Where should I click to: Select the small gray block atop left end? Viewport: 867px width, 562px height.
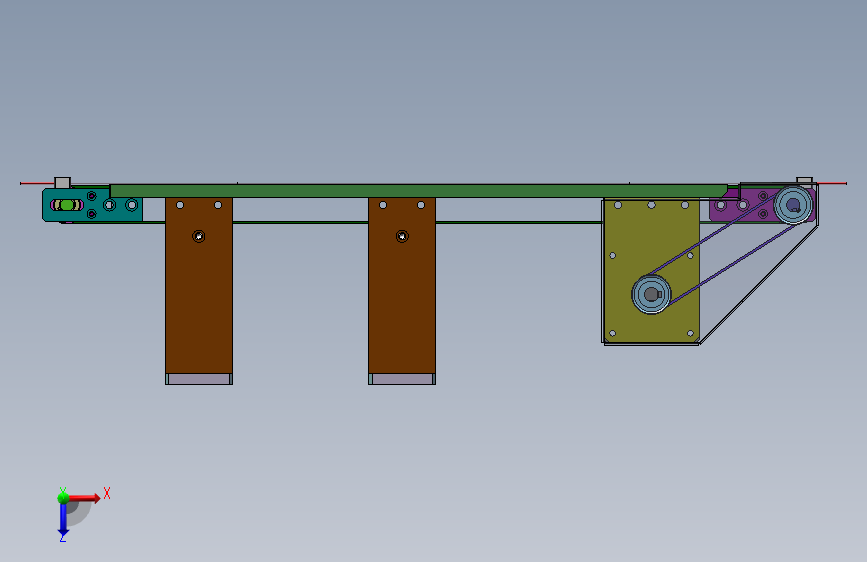62,183
